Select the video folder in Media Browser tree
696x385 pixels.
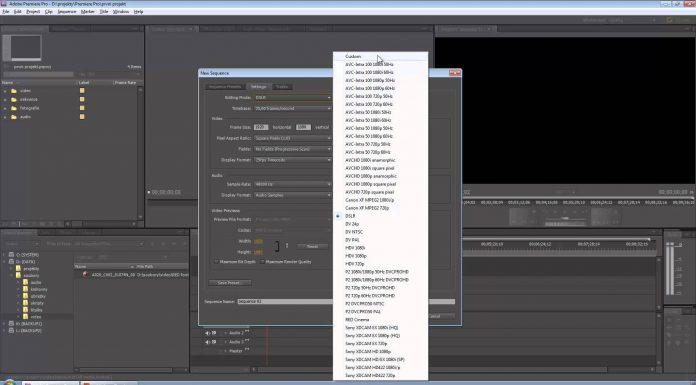tap(36, 317)
